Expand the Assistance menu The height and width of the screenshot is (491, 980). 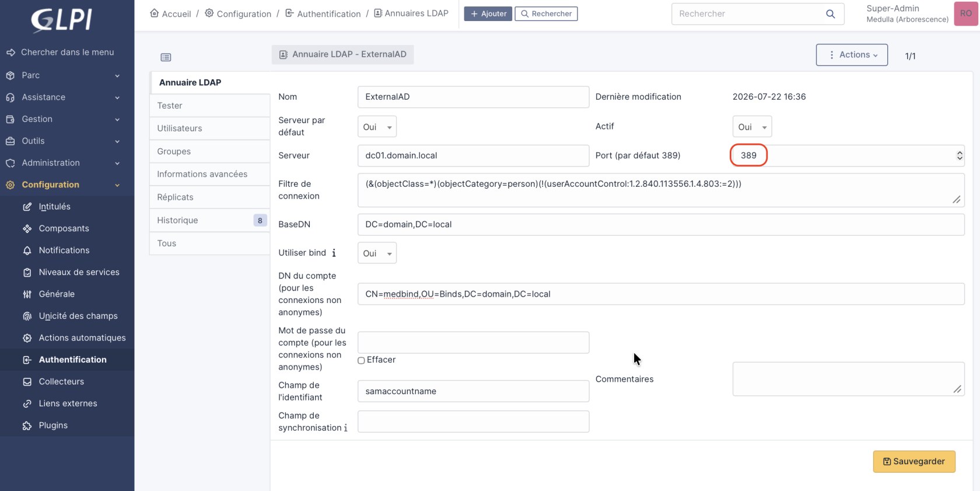point(117,97)
